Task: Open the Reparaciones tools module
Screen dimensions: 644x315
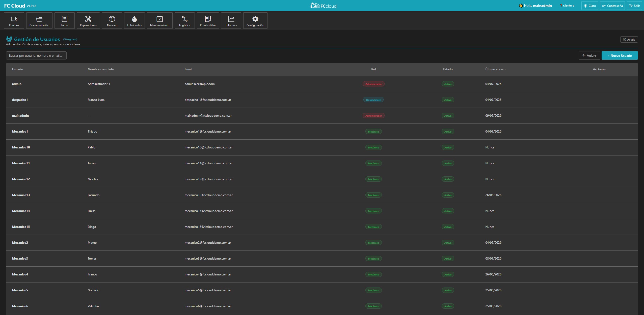Action: click(x=88, y=21)
